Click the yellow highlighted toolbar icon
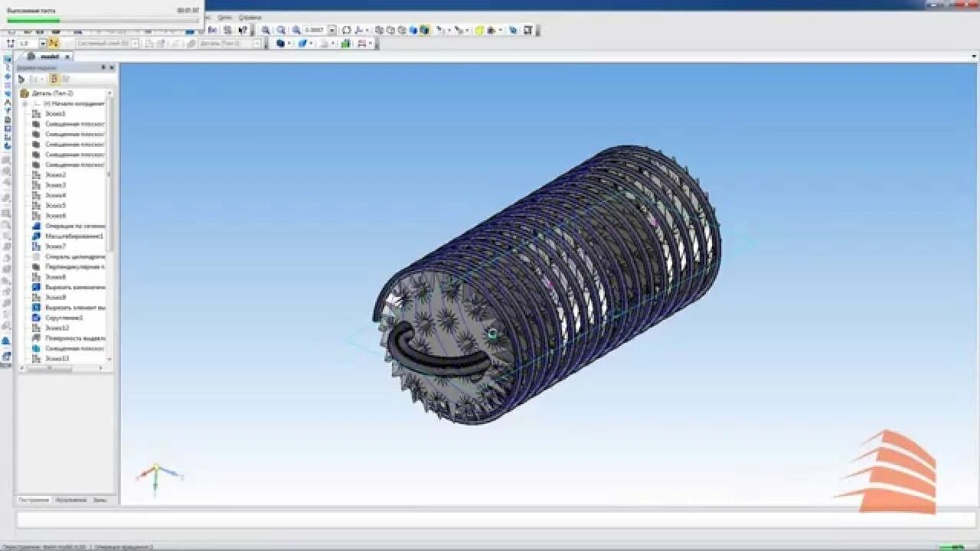The image size is (980, 551). pos(479,30)
